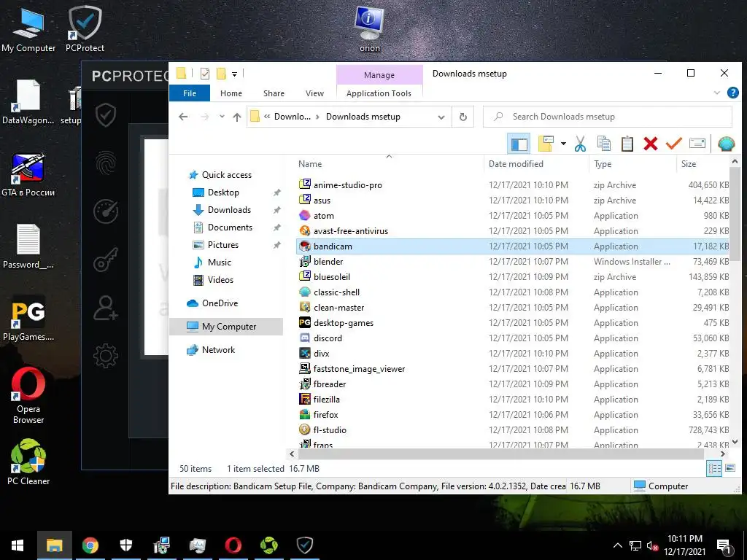This screenshot has height=560, width=747.
Task: Select the Manage contextual tab
Action: pos(379,75)
